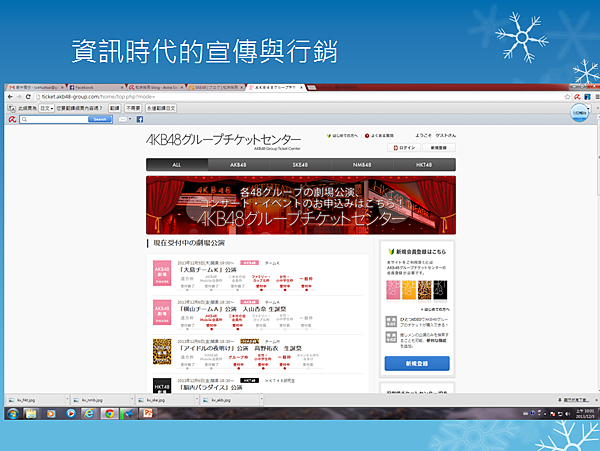Reload the page with the refresh icon
Image resolution: width=600 pixels, height=451 pixels.
(28, 97)
